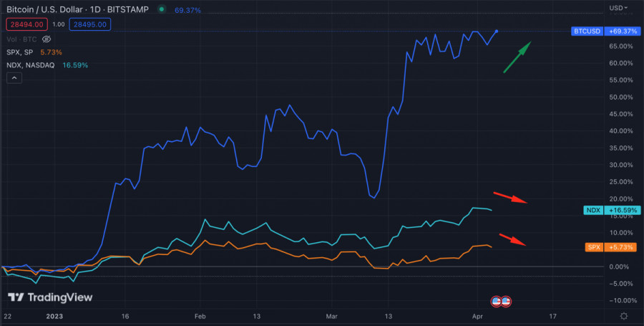This screenshot has width=644, height=326.
Task: Open chart settings gear icon
Action: tap(623, 316)
